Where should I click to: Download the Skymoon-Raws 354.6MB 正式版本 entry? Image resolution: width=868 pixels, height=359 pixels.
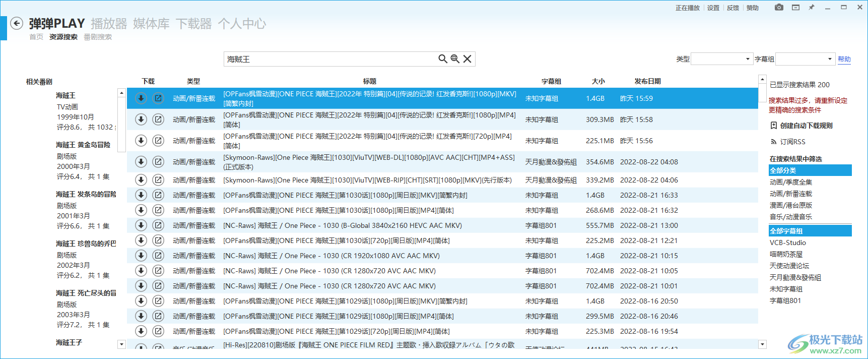(x=141, y=162)
